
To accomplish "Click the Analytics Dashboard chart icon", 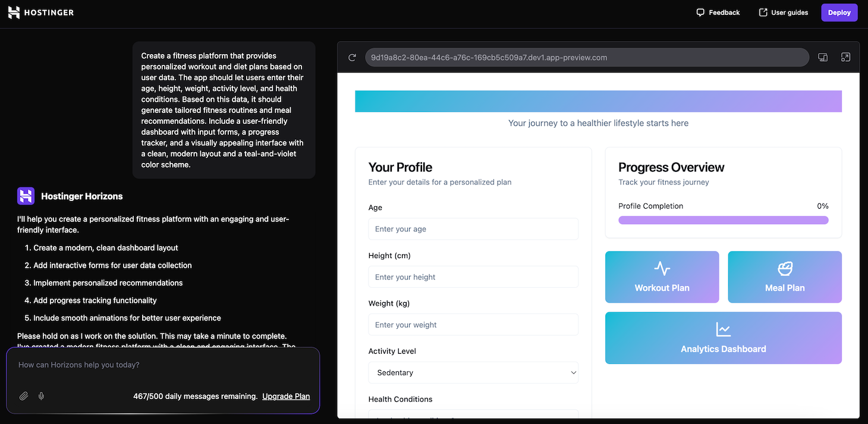I will pos(723,328).
